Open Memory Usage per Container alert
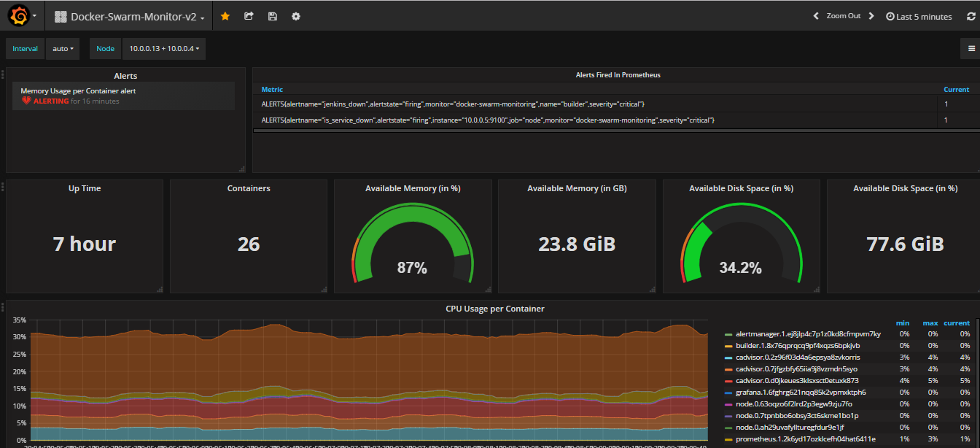Screen dimensions: 980x448 point(78,91)
